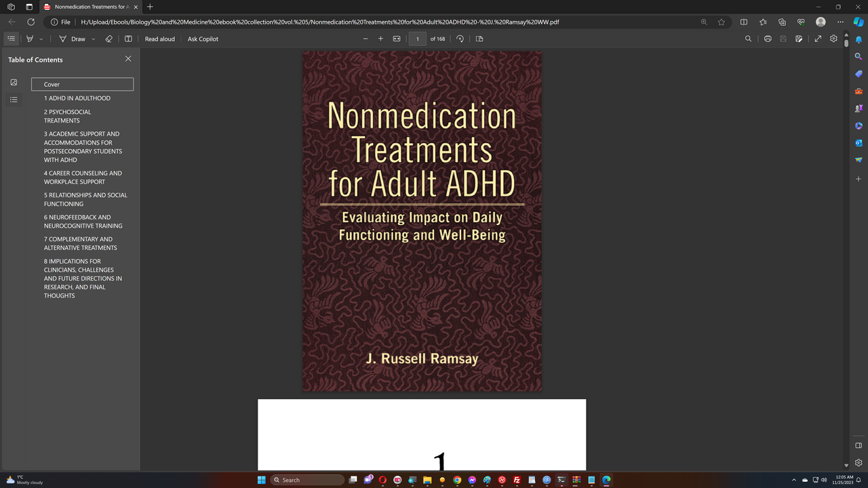This screenshot has width=868, height=488.
Task: Open chapter 5 RELATIONSHIPS AND SOCIAL FUNCTIONING
Action: tap(85, 199)
